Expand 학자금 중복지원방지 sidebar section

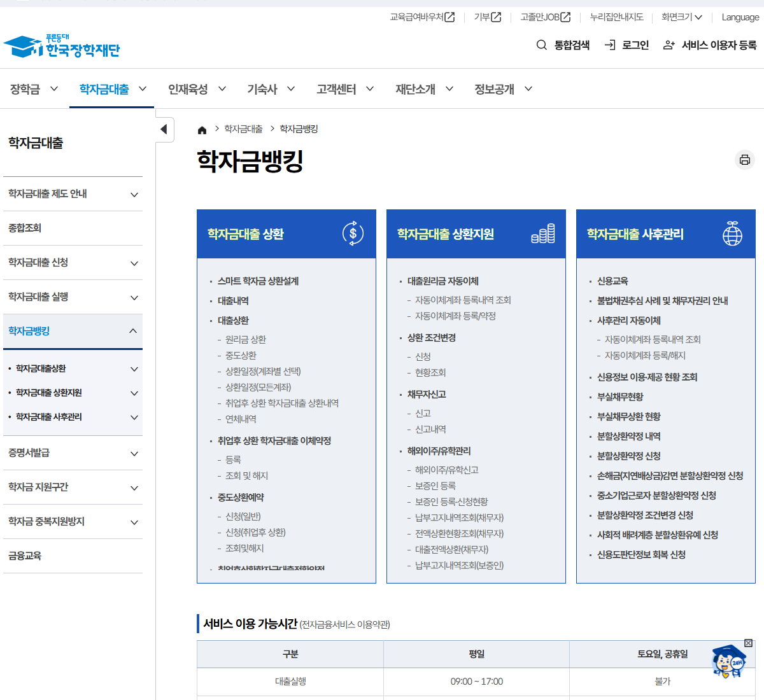(73, 522)
